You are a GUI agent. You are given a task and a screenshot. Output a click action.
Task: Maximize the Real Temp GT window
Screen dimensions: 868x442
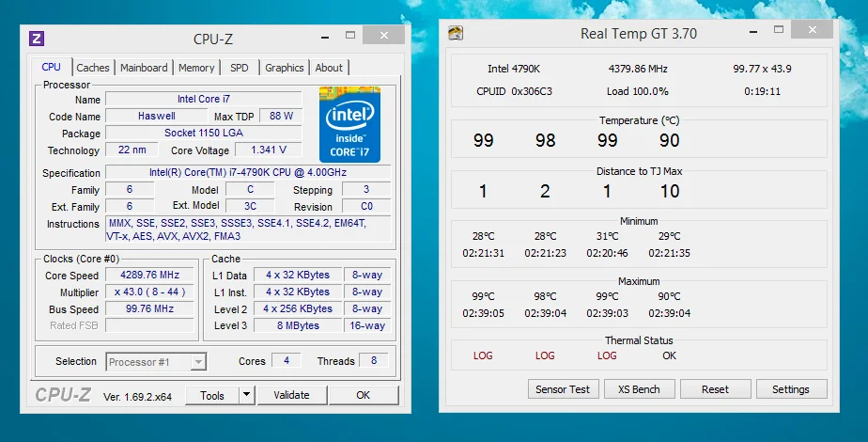[x=779, y=30]
